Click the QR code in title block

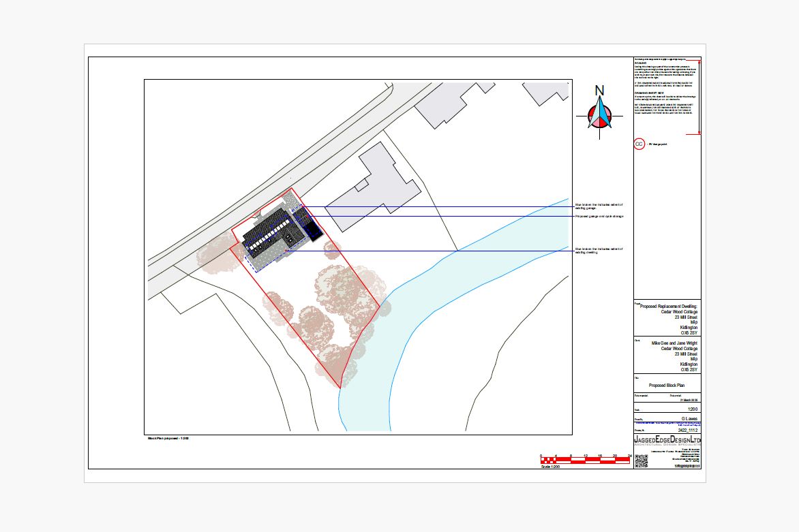coord(642,461)
